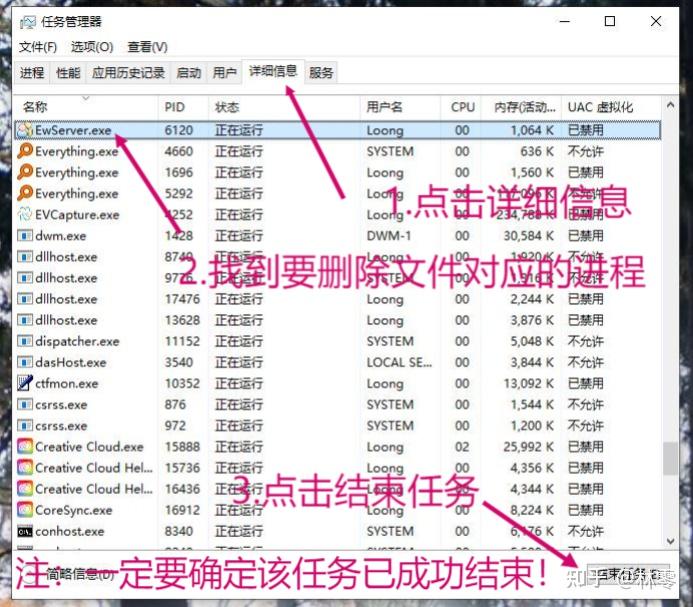Select the EVCapture.exe process name
This screenshot has height=607, width=693.
[x=77, y=214]
